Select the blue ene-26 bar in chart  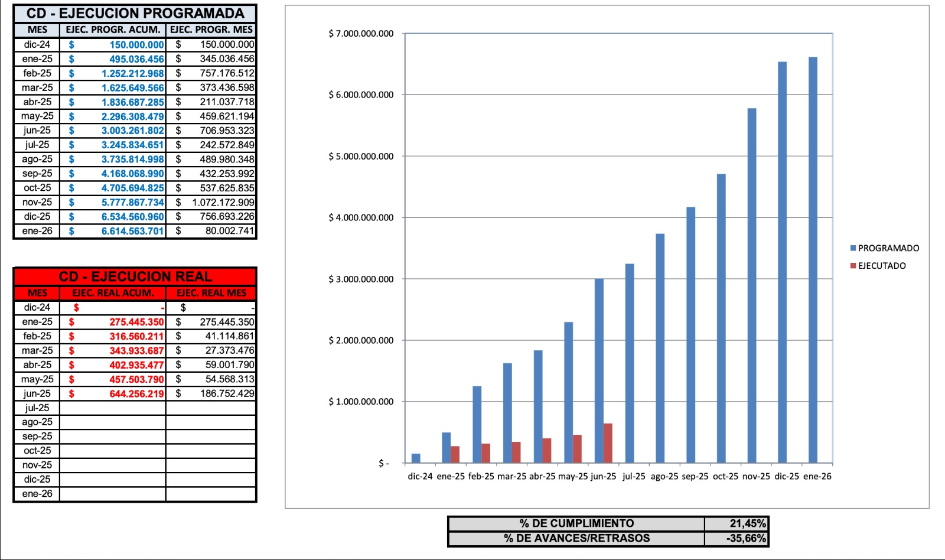pyautogui.click(x=813, y=260)
